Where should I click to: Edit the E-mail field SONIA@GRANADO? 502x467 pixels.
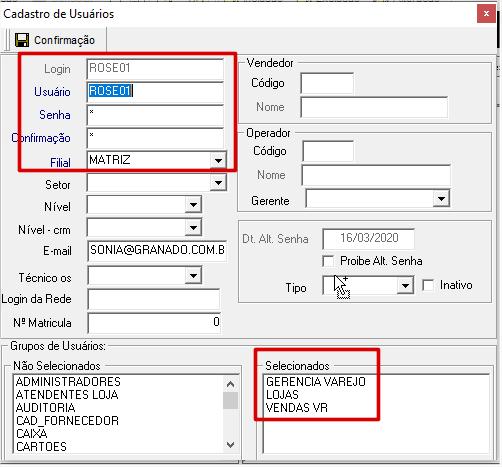pos(157,251)
